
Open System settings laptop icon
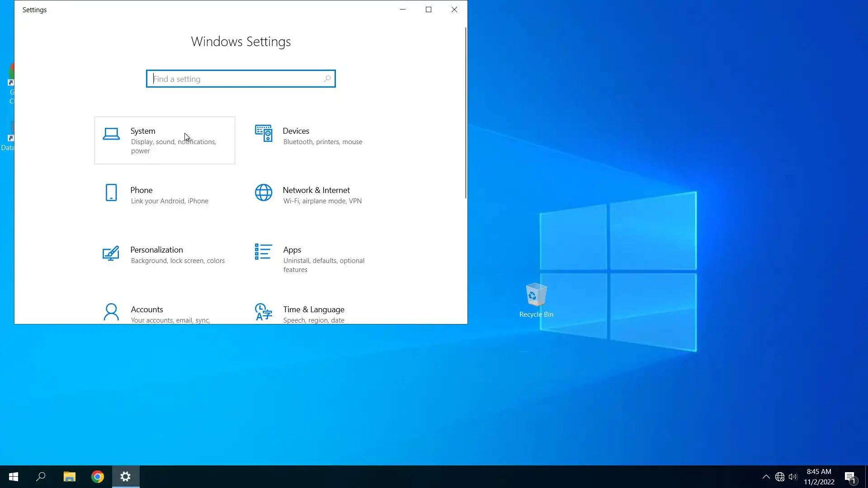click(x=111, y=134)
